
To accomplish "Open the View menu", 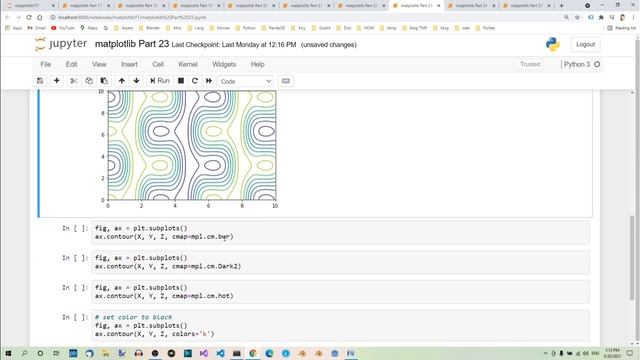I will click(x=99, y=64).
